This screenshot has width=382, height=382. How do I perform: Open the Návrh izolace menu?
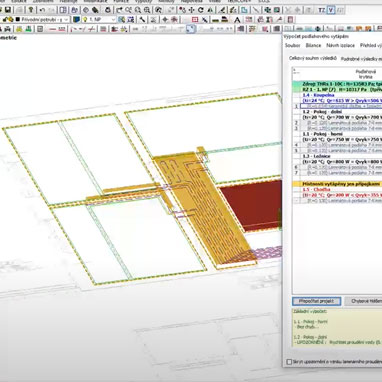340,45
